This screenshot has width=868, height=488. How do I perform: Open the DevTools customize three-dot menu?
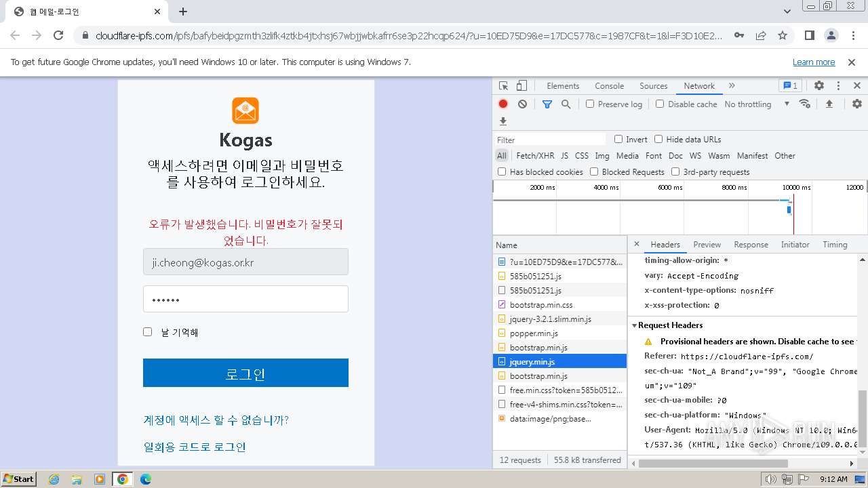pos(838,86)
